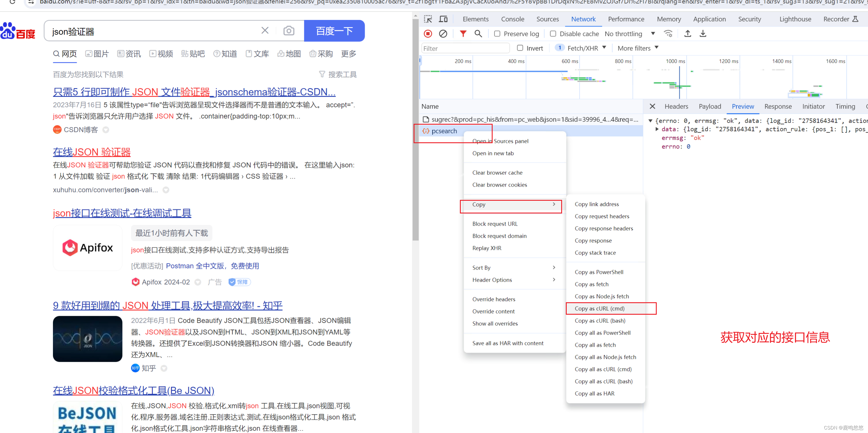Click the network timeline overview start handle
The height and width of the screenshot is (433, 868).
(420, 61)
